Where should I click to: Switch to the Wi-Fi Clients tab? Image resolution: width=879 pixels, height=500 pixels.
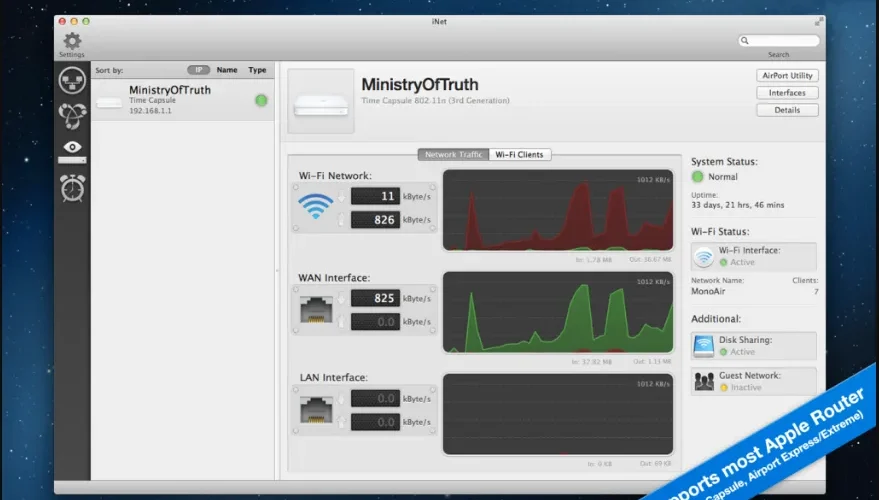pyautogui.click(x=520, y=155)
